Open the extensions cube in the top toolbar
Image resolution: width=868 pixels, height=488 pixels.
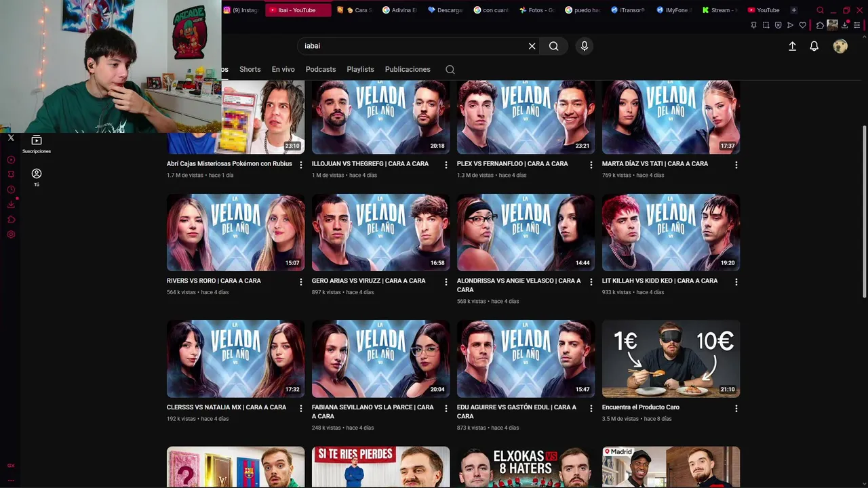[820, 25]
